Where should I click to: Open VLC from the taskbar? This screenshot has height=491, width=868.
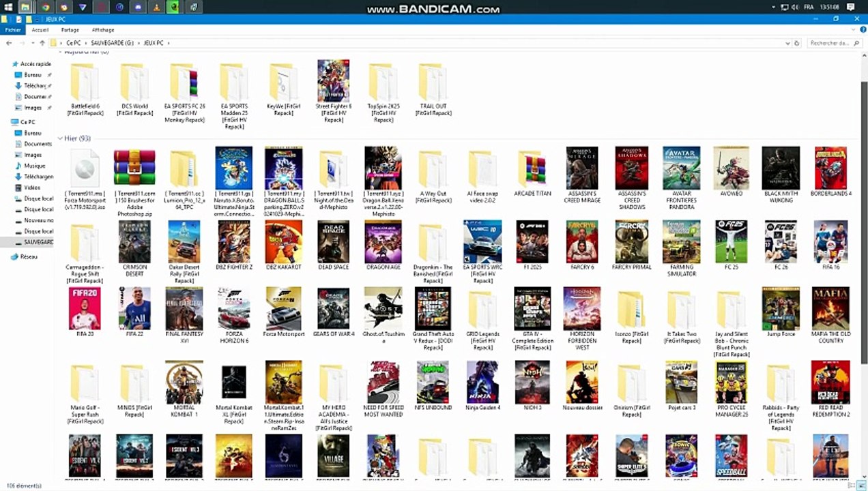pyautogui.click(x=157, y=7)
